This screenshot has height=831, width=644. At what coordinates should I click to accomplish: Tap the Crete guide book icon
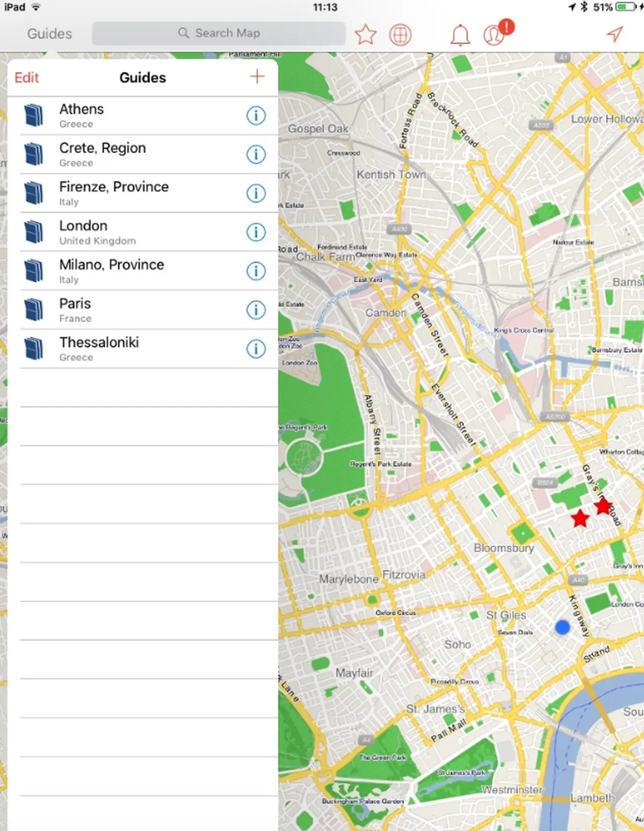34,154
